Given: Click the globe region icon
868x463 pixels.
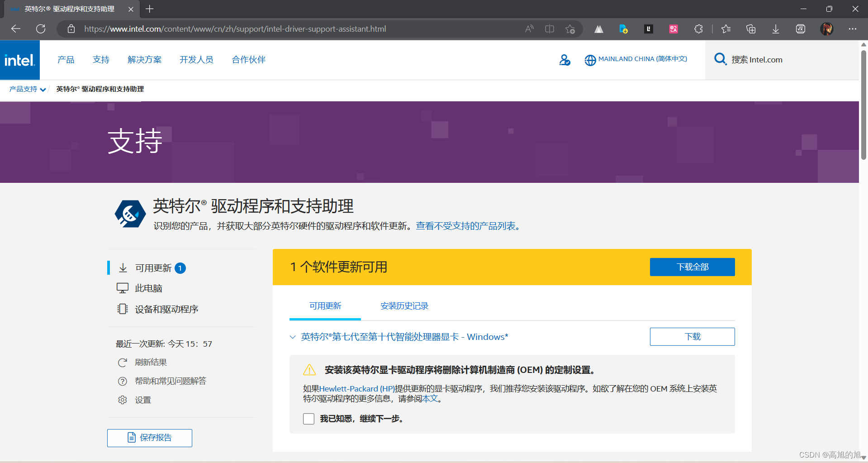Looking at the screenshot, I should tap(590, 60).
